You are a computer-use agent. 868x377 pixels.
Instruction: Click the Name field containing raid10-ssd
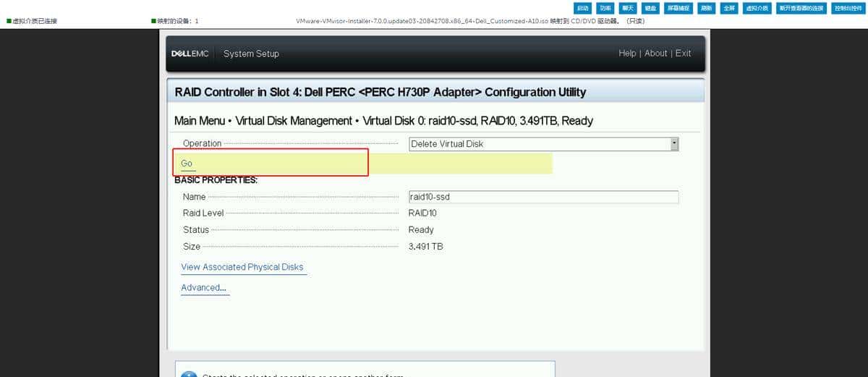click(x=544, y=197)
